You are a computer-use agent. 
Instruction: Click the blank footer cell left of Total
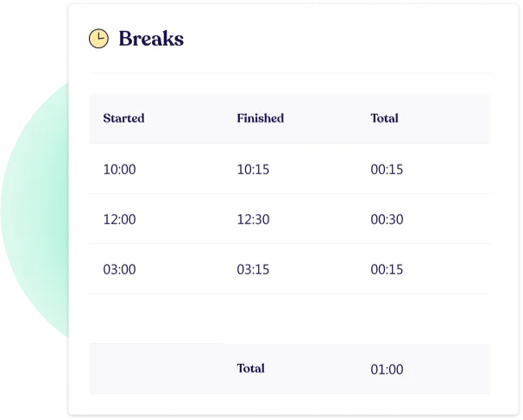pos(156,369)
